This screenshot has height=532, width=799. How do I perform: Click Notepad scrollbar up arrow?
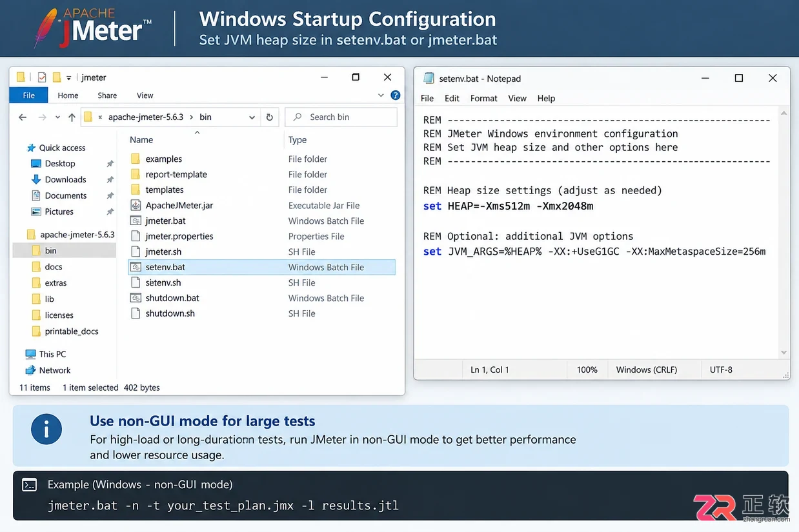click(784, 113)
